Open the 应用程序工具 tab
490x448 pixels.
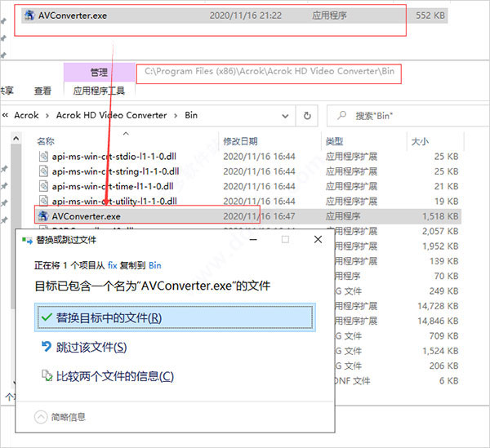(x=99, y=91)
